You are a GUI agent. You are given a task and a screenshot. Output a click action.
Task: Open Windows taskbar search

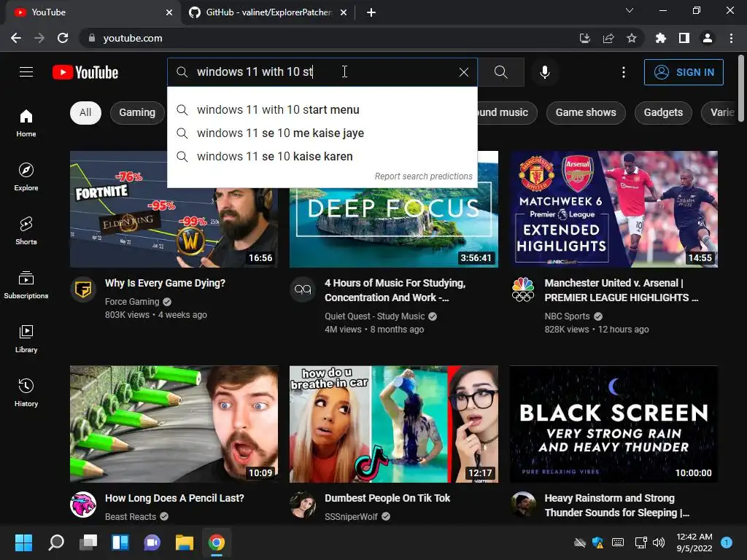[56, 542]
